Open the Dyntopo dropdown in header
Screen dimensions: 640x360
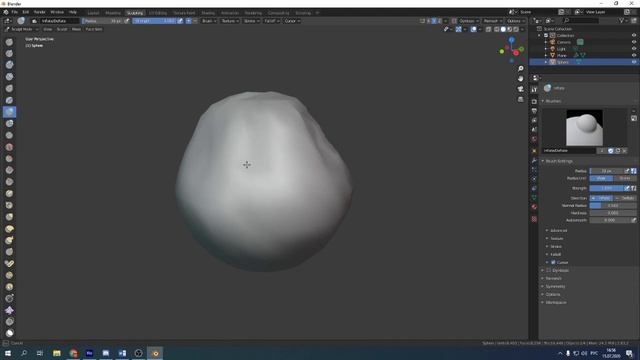coord(469,21)
